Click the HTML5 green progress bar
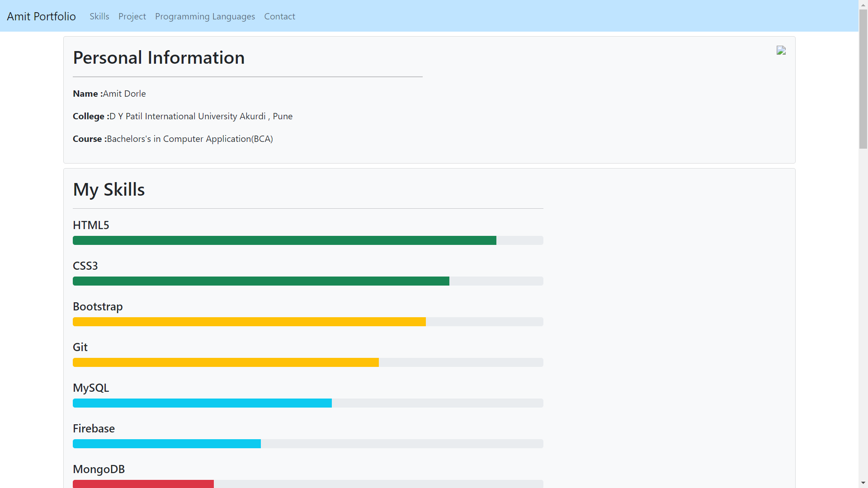Viewport: 868px width, 488px height. [x=284, y=240]
